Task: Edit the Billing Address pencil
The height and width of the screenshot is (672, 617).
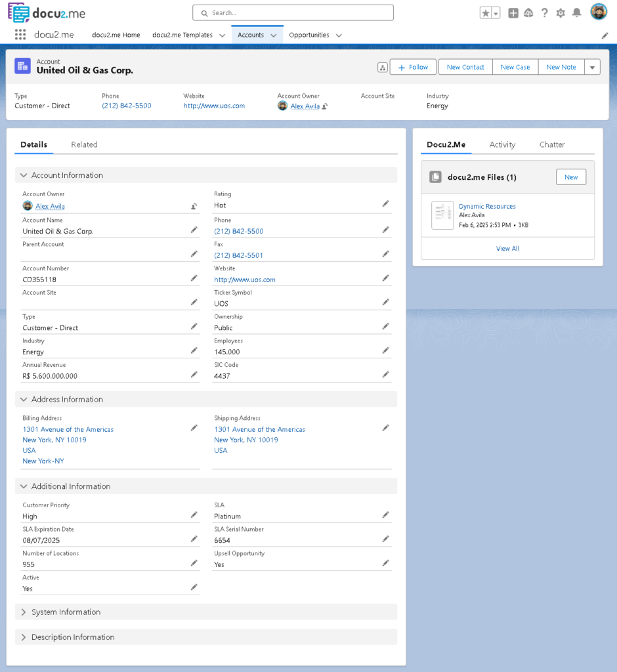Action: [x=194, y=428]
